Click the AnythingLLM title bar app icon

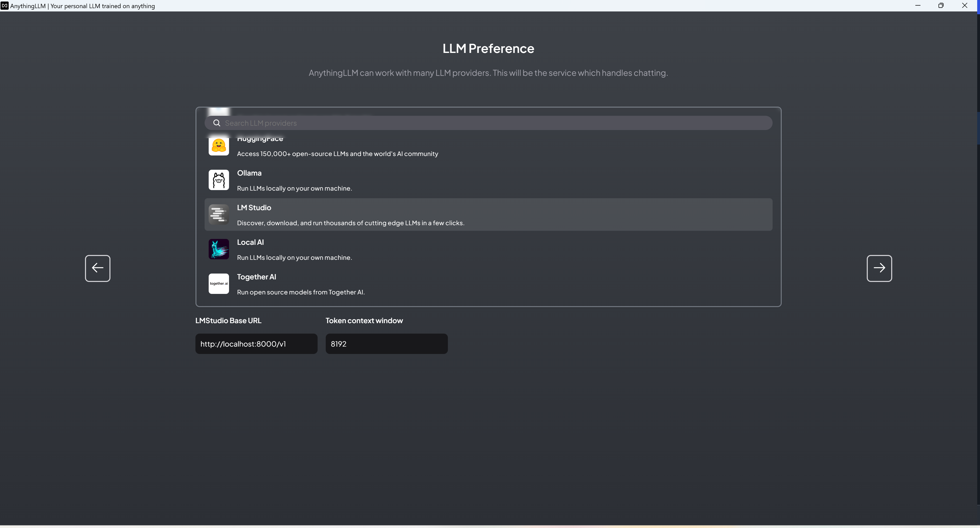click(5, 6)
